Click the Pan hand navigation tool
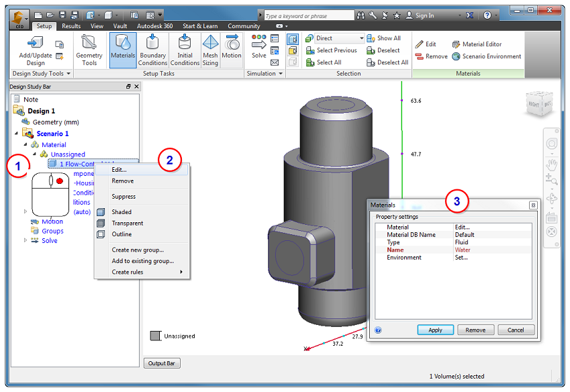 pyautogui.click(x=551, y=164)
